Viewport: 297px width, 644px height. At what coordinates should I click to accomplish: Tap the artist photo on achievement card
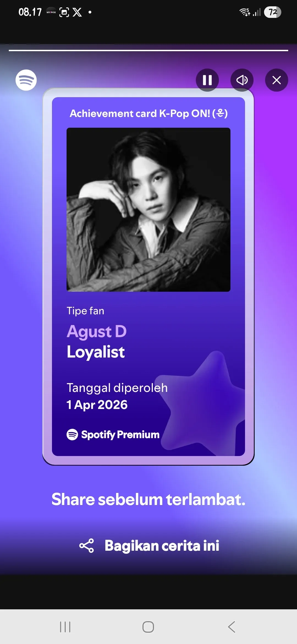pos(148,210)
